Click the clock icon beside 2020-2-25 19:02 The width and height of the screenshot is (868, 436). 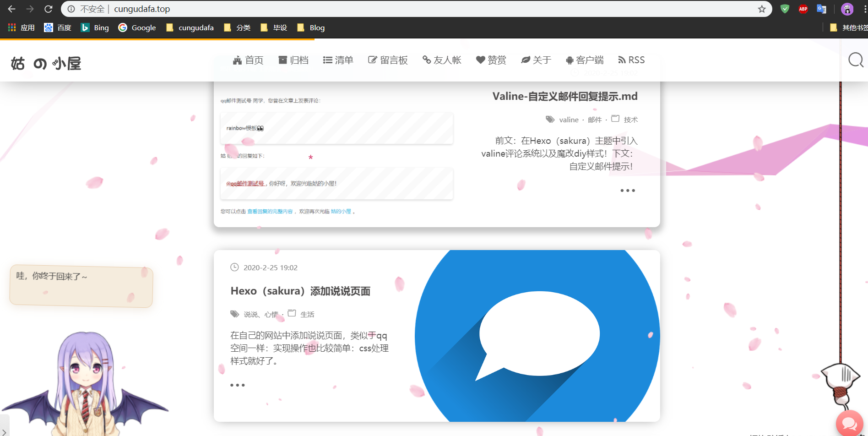click(x=234, y=267)
